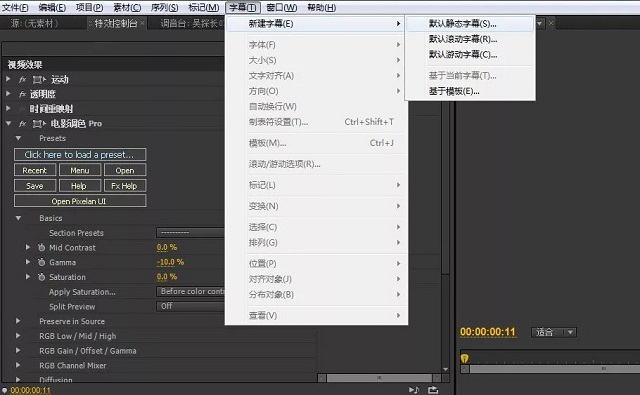The image size is (640, 395).
Task: Click Open Pixelan UI button
Action: click(x=80, y=201)
